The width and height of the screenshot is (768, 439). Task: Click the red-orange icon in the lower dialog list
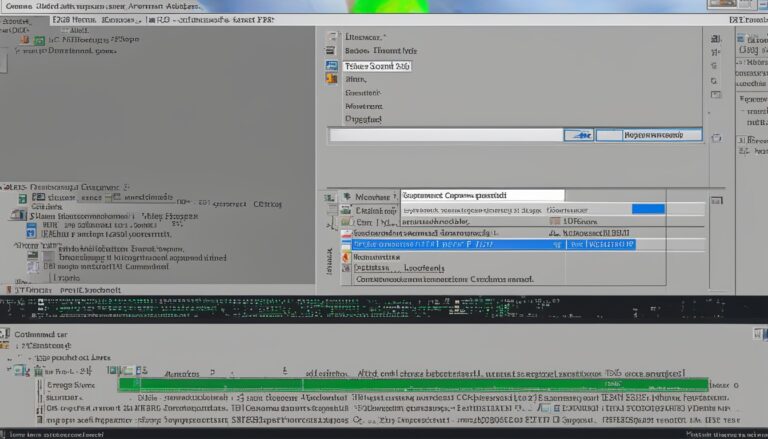pos(346,256)
